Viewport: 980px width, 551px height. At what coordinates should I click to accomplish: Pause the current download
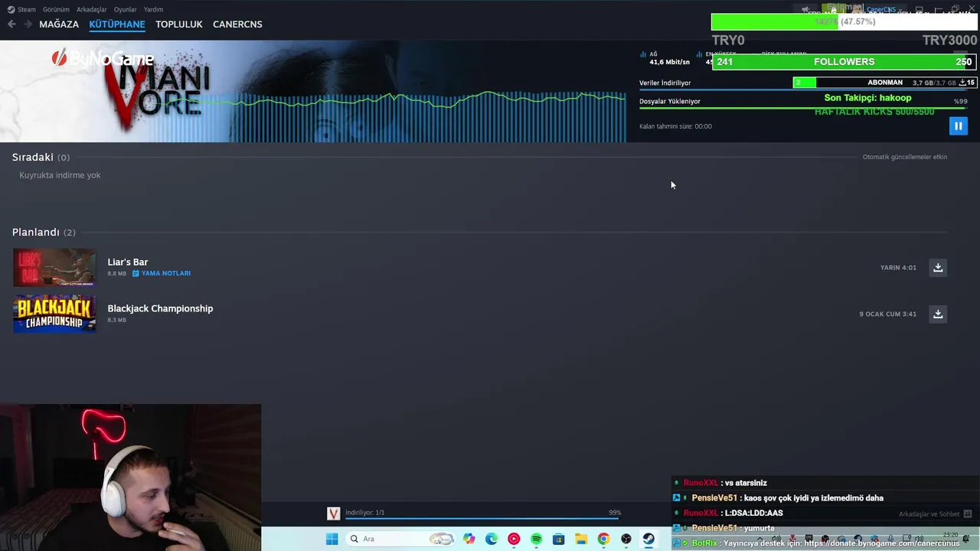coord(958,126)
